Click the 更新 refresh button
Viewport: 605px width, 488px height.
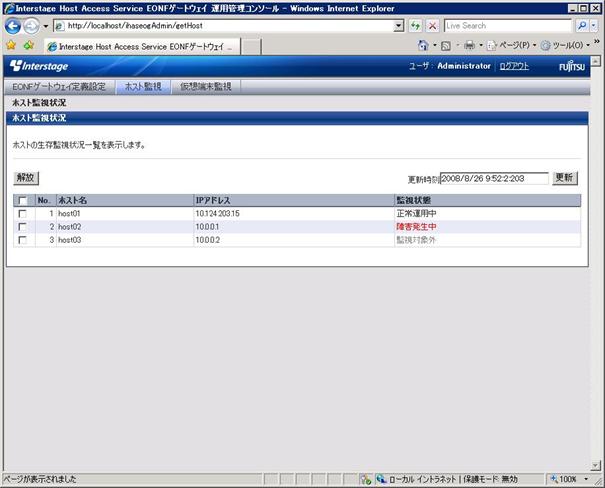pyautogui.click(x=564, y=177)
